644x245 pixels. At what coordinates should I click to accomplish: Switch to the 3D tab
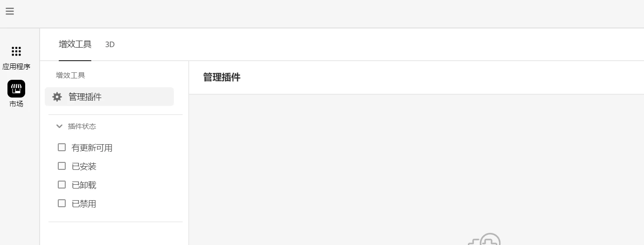point(110,44)
